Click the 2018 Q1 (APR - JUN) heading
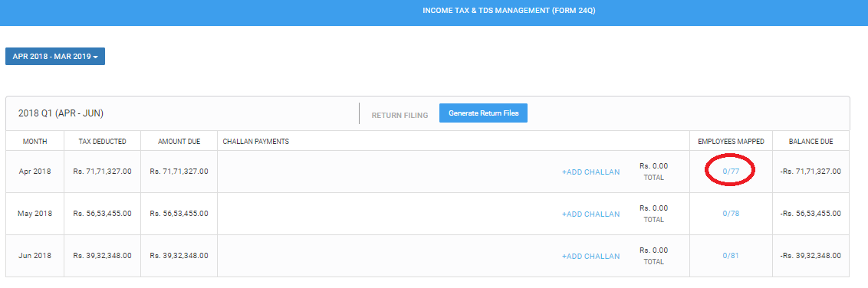 [61, 113]
